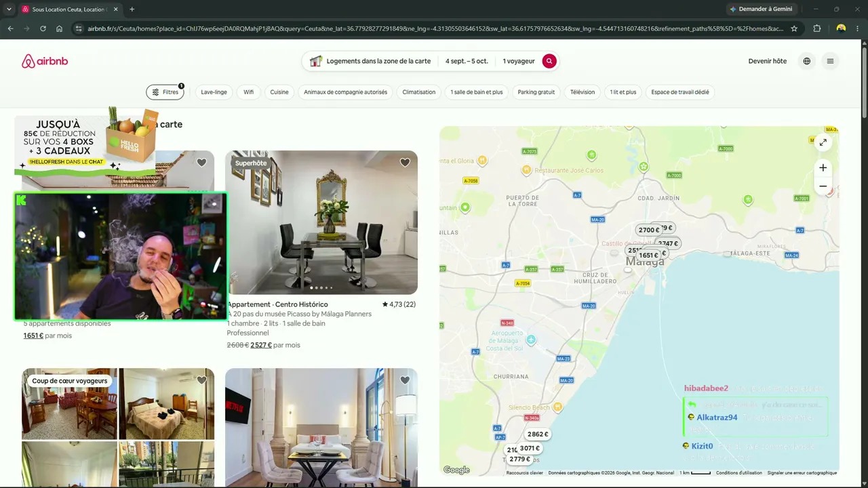The height and width of the screenshot is (488, 868).
Task: Zoom in on the map
Action: 823,167
